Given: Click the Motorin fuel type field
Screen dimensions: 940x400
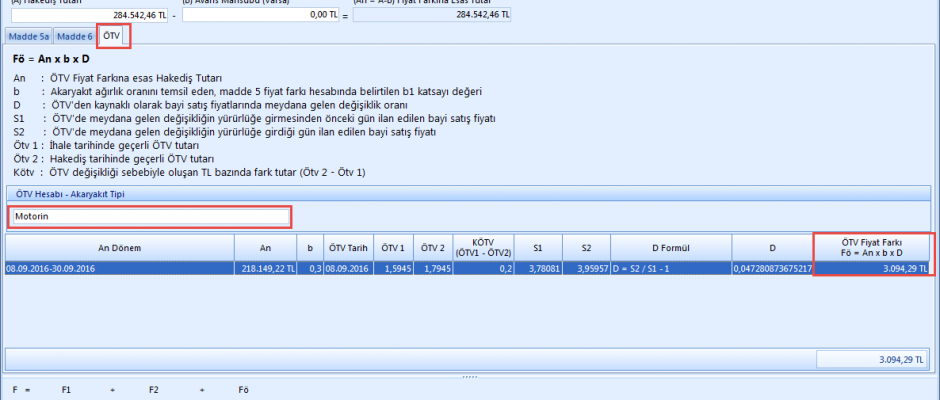Looking at the screenshot, I should point(150,216).
